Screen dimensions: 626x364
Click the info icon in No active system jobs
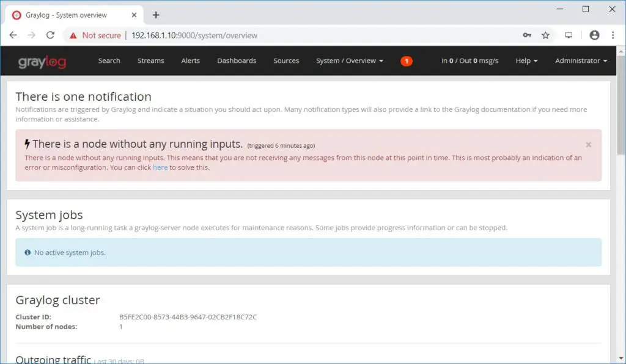pos(28,252)
